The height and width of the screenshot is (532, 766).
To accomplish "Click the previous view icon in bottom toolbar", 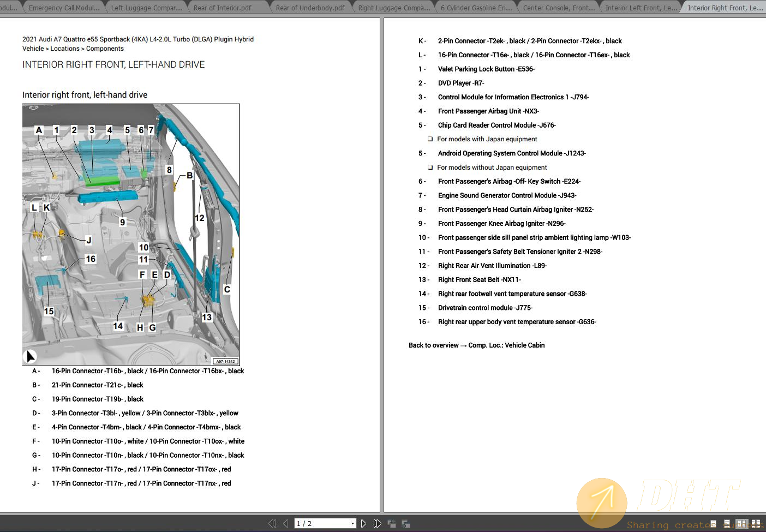I will click(392, 524).
